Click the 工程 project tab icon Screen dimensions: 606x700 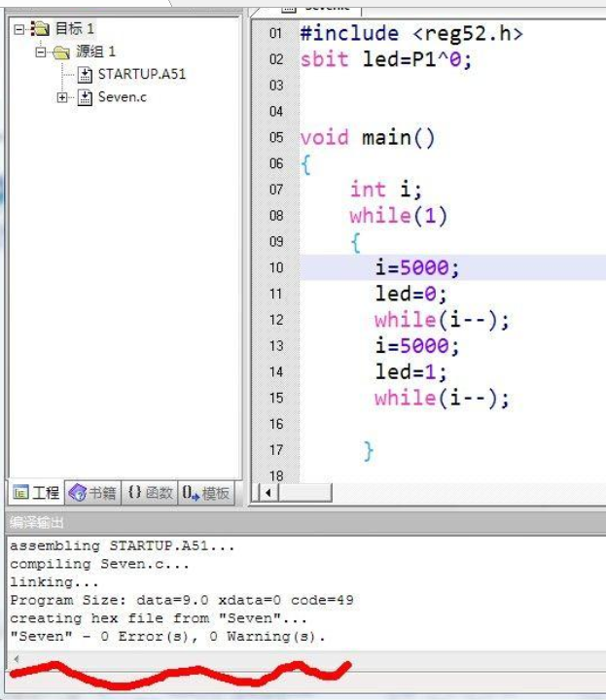tap(20, 493)
